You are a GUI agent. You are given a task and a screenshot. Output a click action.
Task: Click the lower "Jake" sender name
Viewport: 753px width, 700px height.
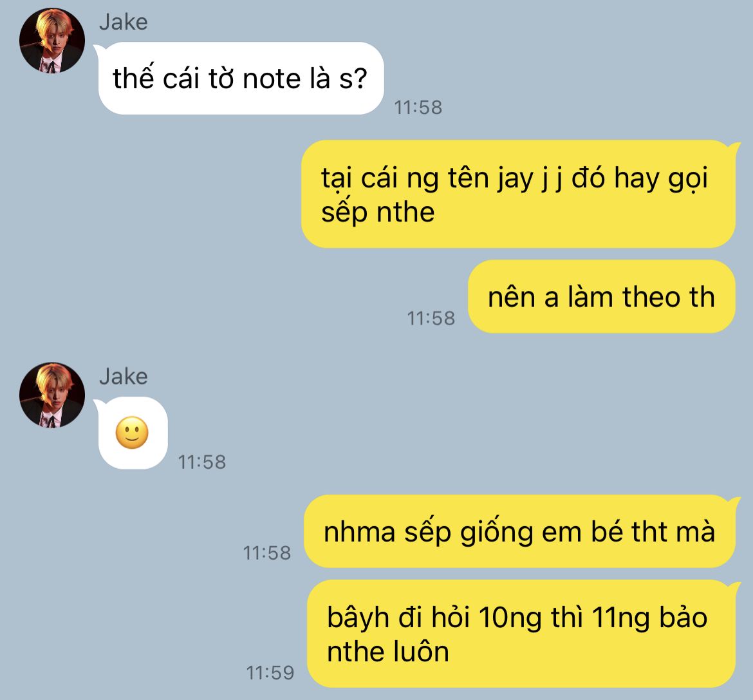[x=124, y=377]
